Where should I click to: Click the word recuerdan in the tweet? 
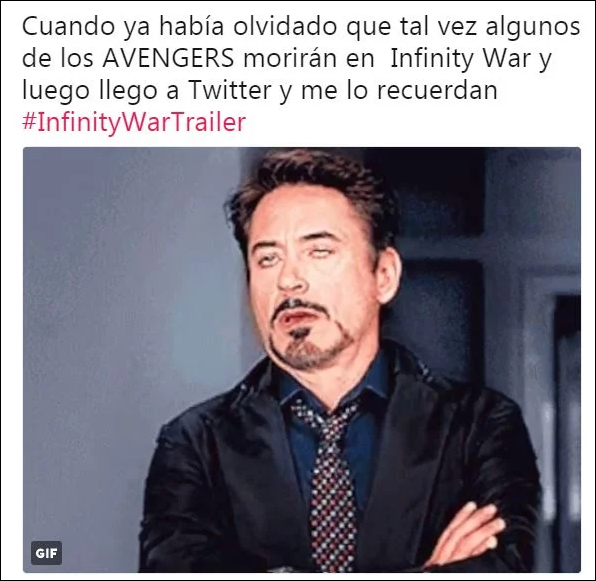pyautogui.click(x=437, y=91)
